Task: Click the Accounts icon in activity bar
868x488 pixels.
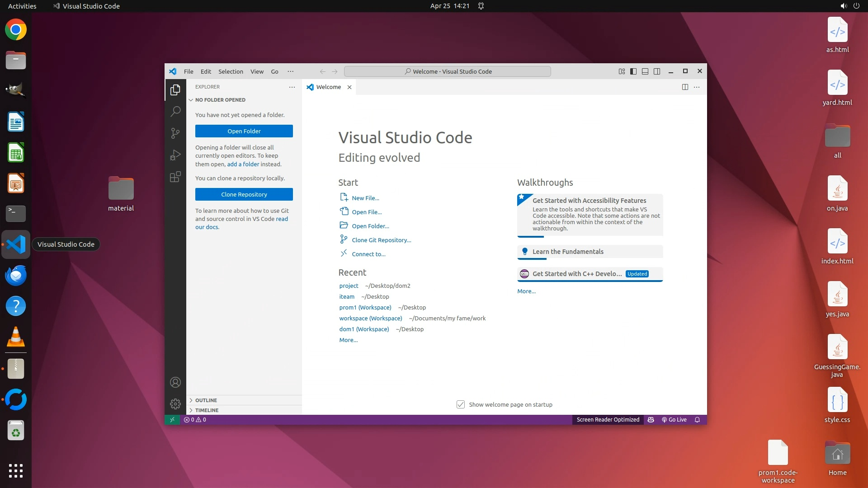Action: point(175,382)
